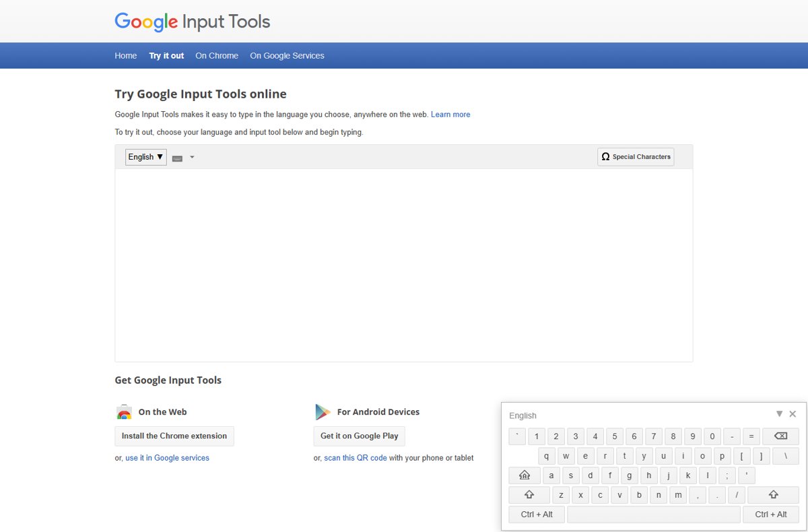Tap the semicolon key

click(727, 475)
